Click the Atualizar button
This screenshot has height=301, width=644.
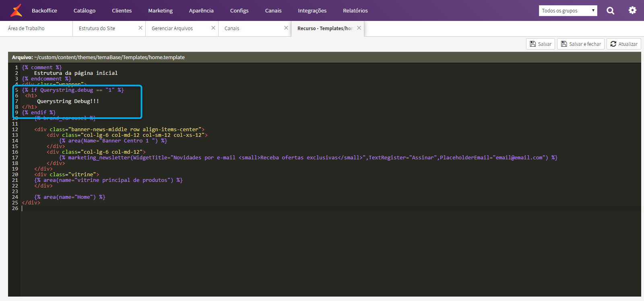pos(624,44)
